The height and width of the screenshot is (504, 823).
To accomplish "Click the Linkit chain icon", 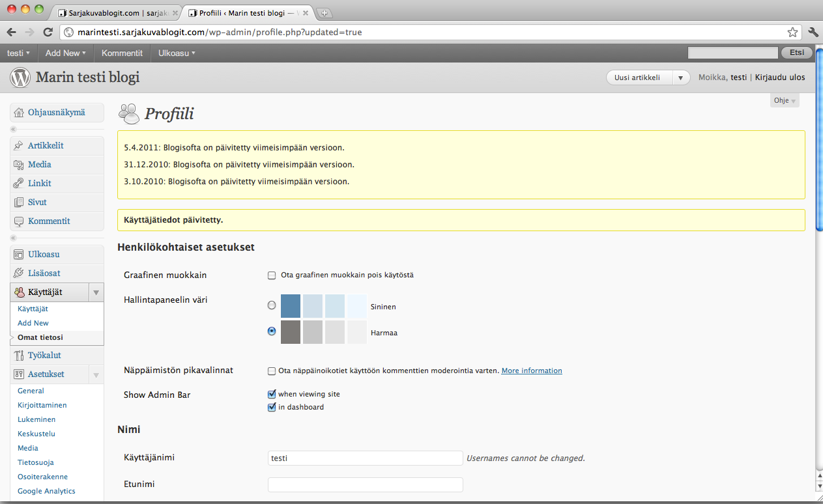I will click(x=19, y=184).
